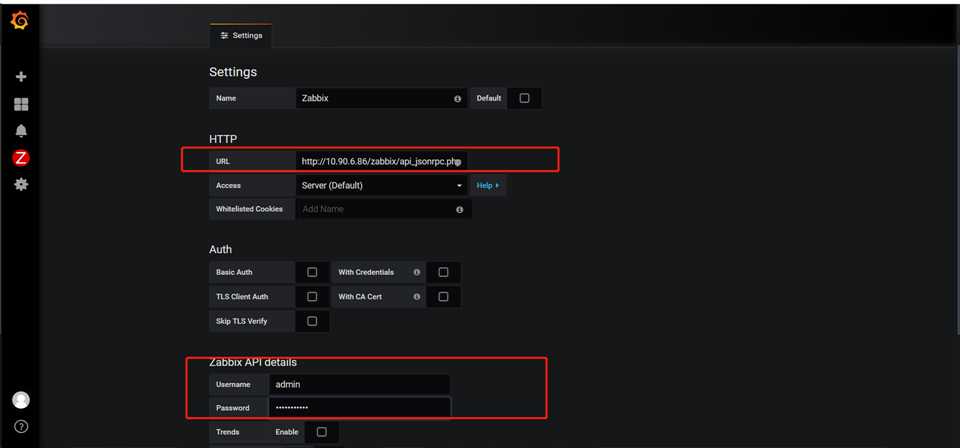This screenshot has width=960, height=448.
Task: Switch to the Settings tab
Action: (x=241, y=35)
